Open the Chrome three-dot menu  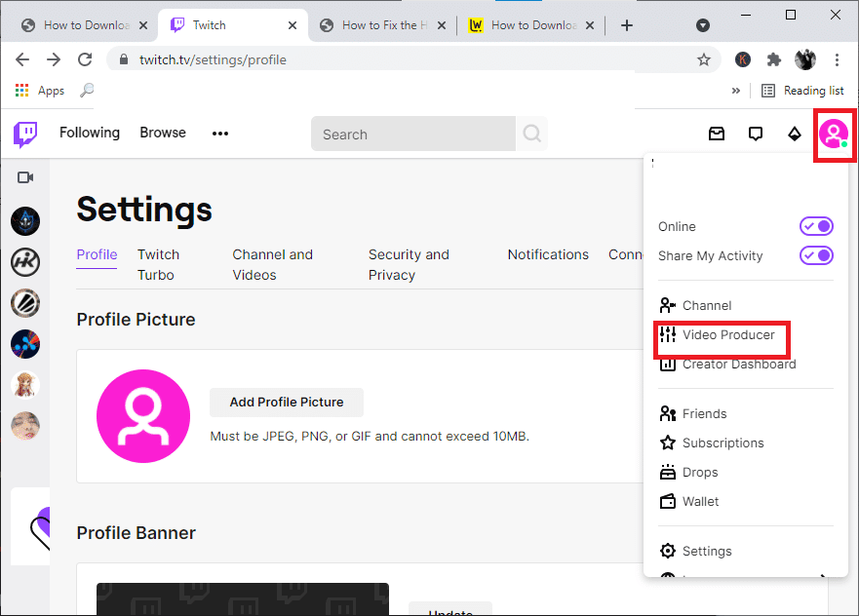click(837, 59)
